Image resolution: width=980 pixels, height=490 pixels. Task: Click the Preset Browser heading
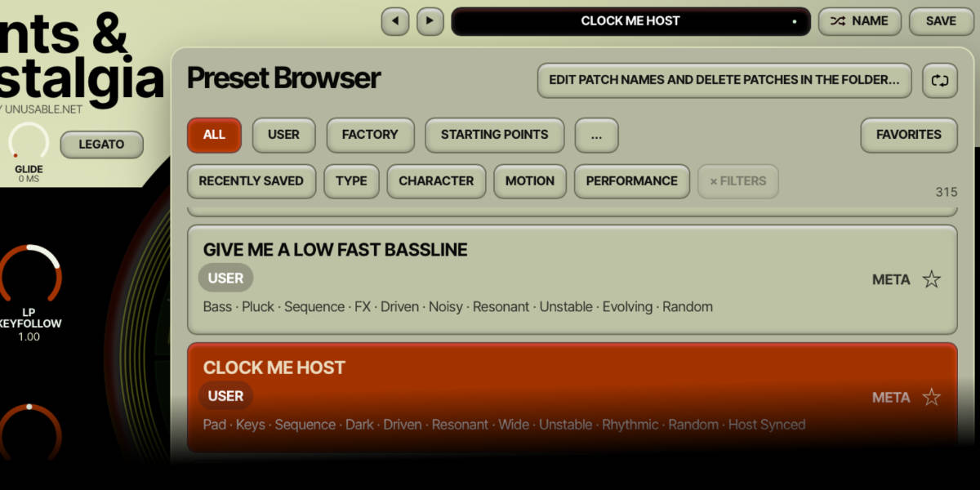[x=283, y=78]
